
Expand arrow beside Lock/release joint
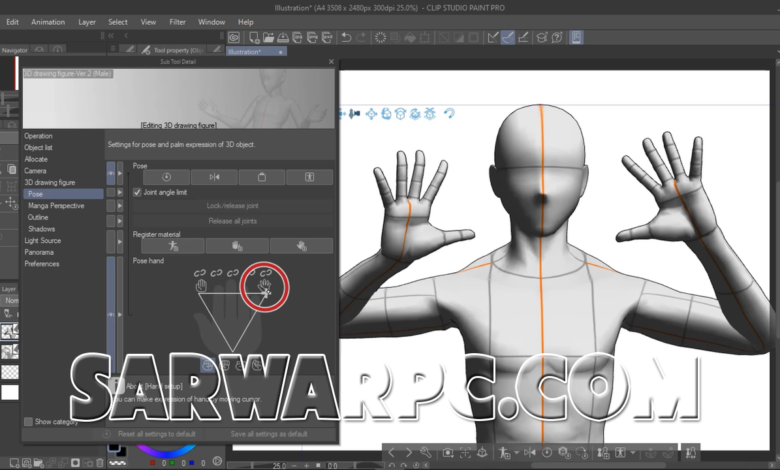(x=119, y=206)
